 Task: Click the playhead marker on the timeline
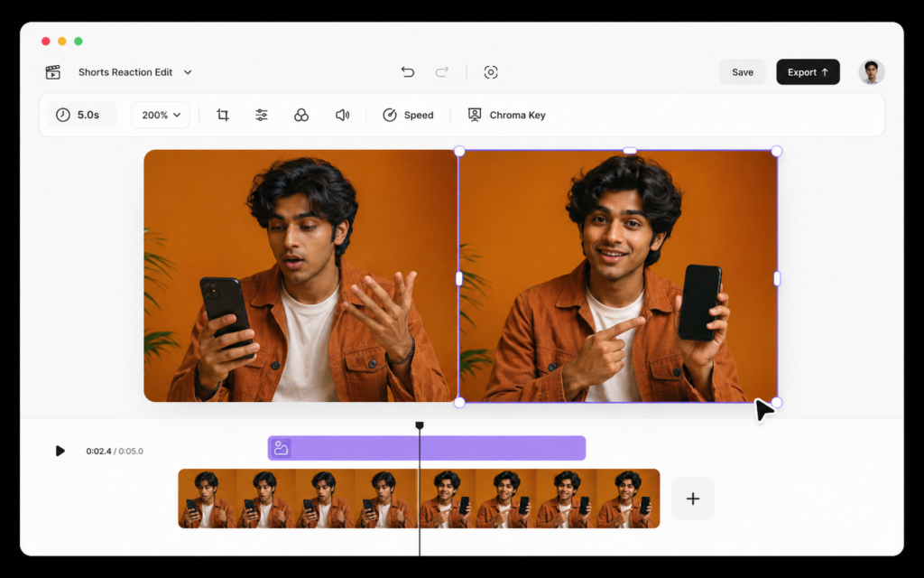pos(420,425)
